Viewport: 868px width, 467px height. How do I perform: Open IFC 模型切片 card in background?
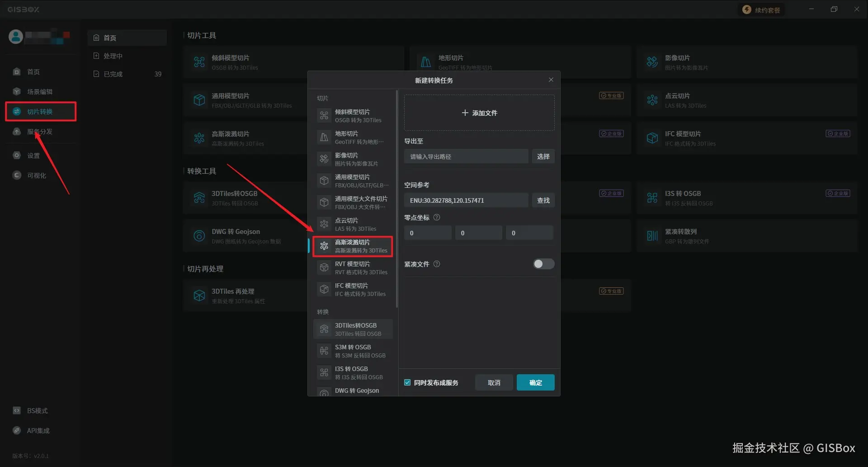(747, 138)
